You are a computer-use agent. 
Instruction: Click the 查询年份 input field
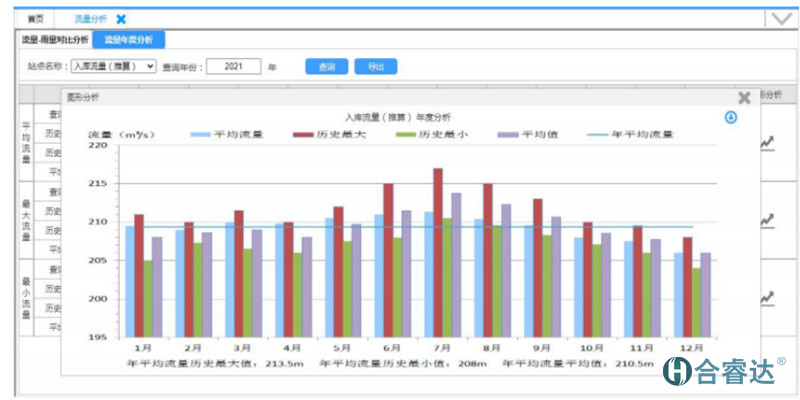233,67
